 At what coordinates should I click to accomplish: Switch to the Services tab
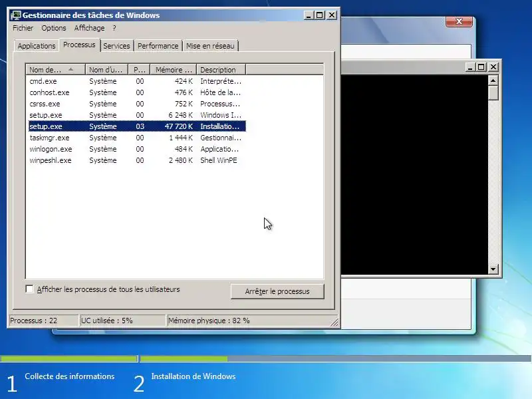click(x=117, y=46)
